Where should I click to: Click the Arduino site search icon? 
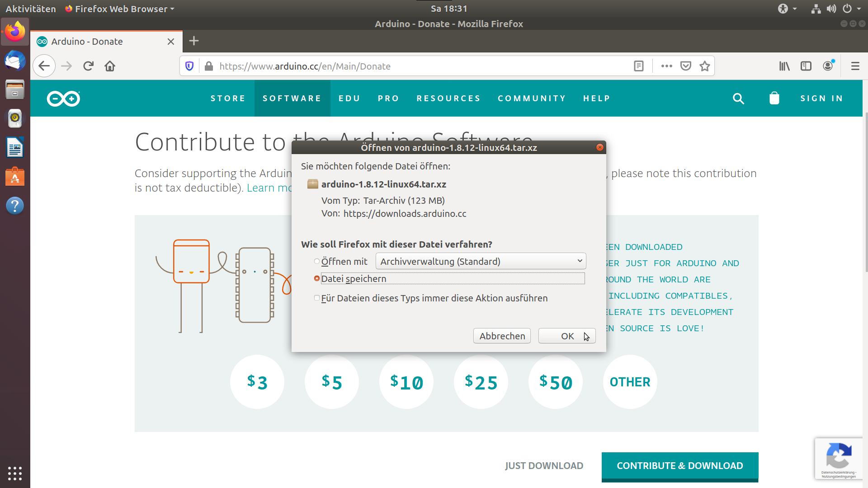tap(738, 99)
